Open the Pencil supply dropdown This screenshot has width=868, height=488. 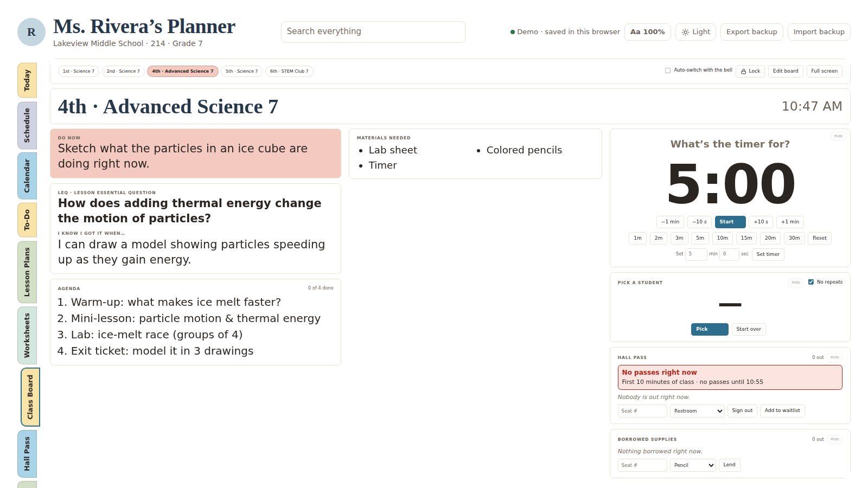pos(693,465)
